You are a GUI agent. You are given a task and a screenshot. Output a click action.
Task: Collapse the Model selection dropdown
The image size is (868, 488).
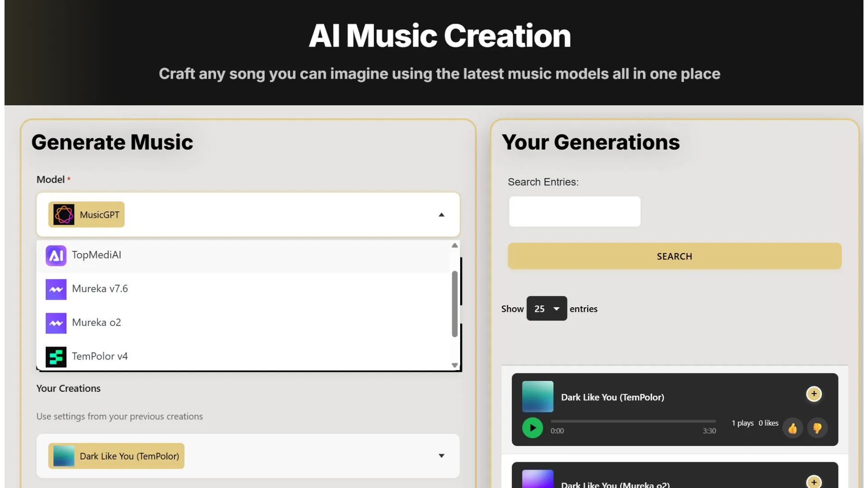point(442,215)
